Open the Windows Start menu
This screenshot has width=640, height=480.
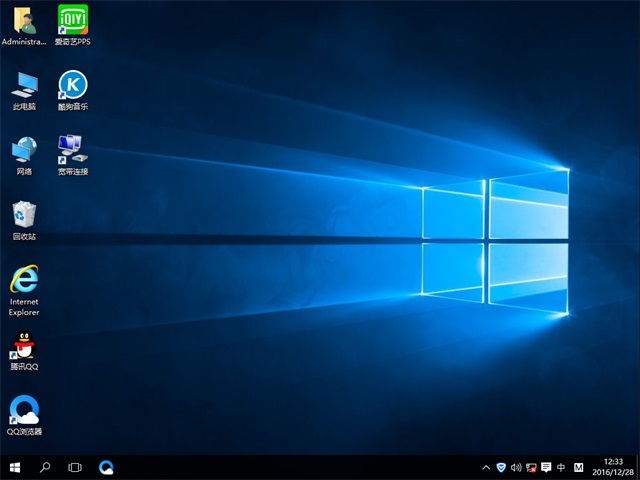(x=15, y=467)
